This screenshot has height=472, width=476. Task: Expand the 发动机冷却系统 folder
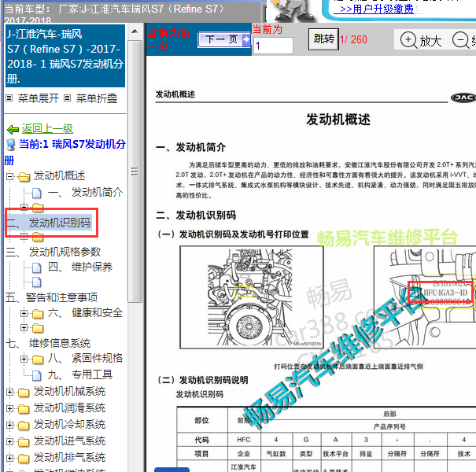pyautogui.click(x=9, y=425)
